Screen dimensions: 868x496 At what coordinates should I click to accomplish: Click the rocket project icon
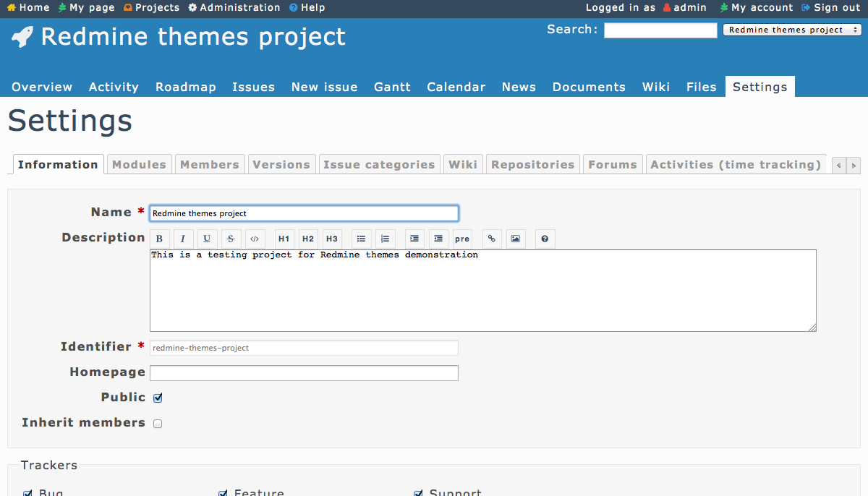click(x=22, y=37)
